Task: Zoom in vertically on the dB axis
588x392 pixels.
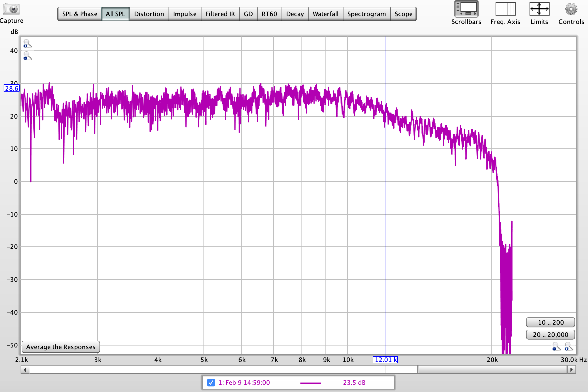Action: (27, 44)
